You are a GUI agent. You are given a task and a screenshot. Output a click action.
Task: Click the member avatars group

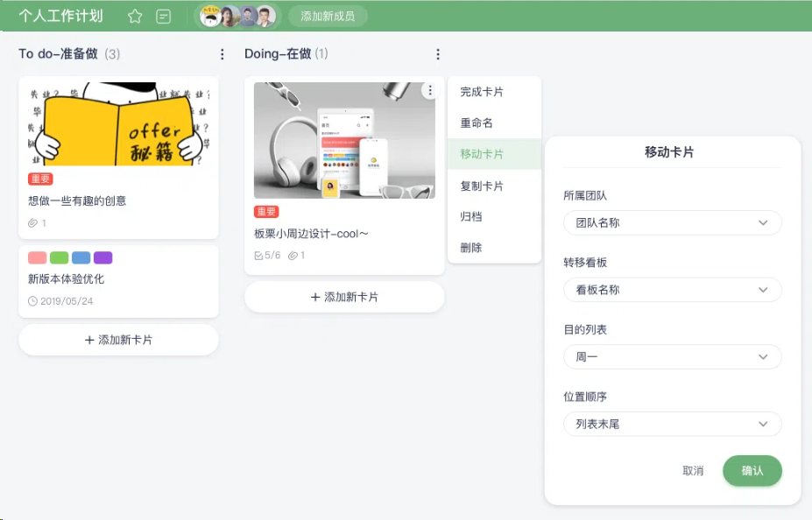pos(237,16)
